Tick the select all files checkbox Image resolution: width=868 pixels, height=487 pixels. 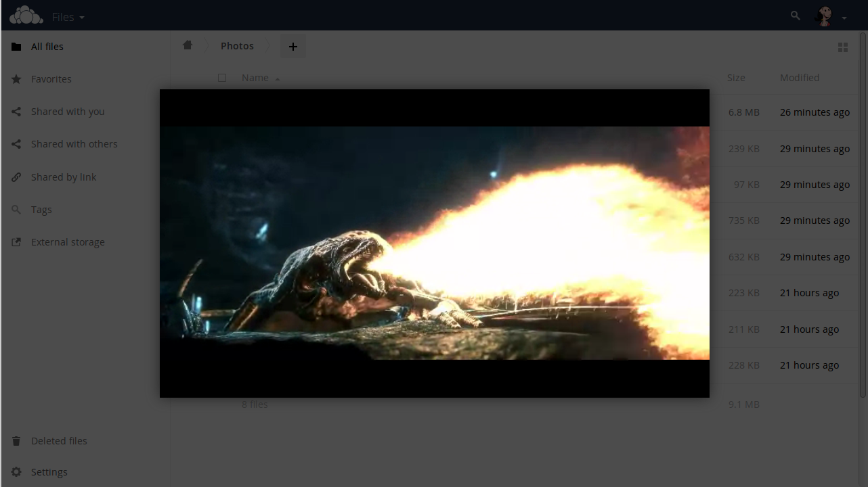[222, 78]
